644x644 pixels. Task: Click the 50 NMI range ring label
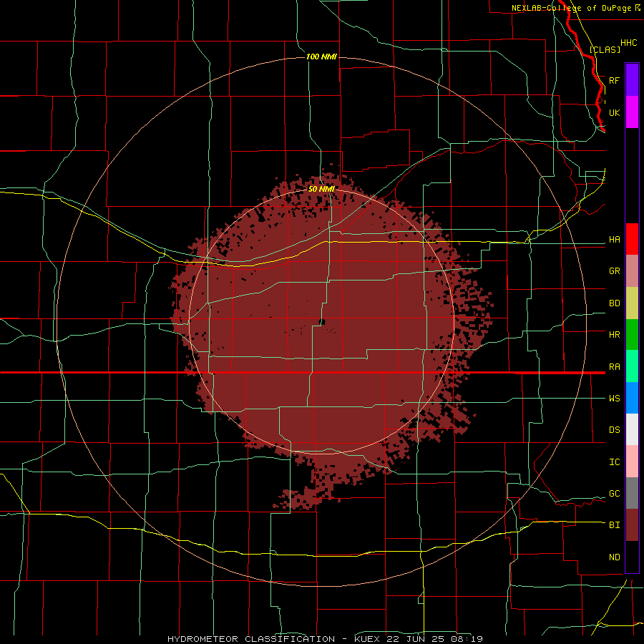tap(321, 189)
